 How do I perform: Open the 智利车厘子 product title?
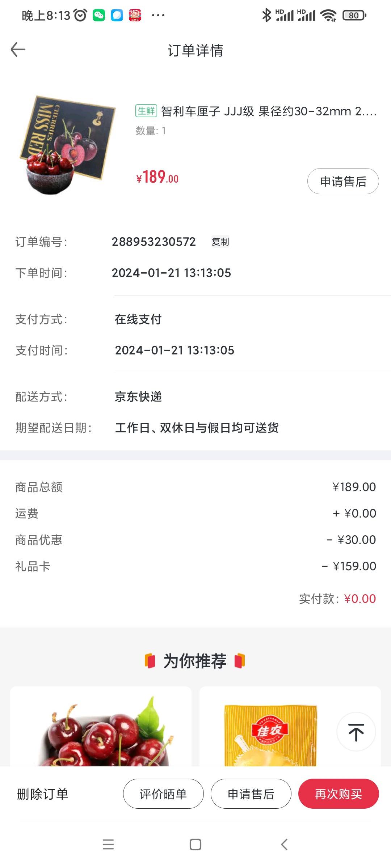pos(256,111)
